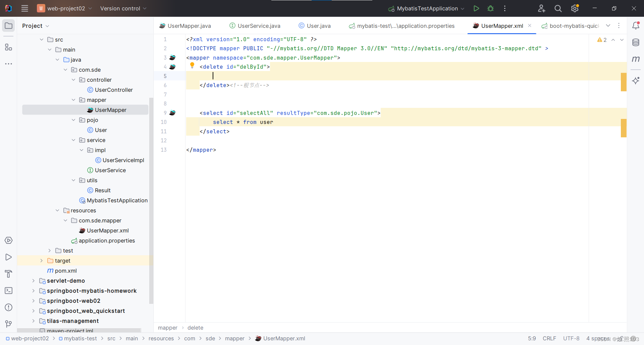Open the AI Assistant sparkle icon
The image size is (644, 345).
click(x=636, y=80)
